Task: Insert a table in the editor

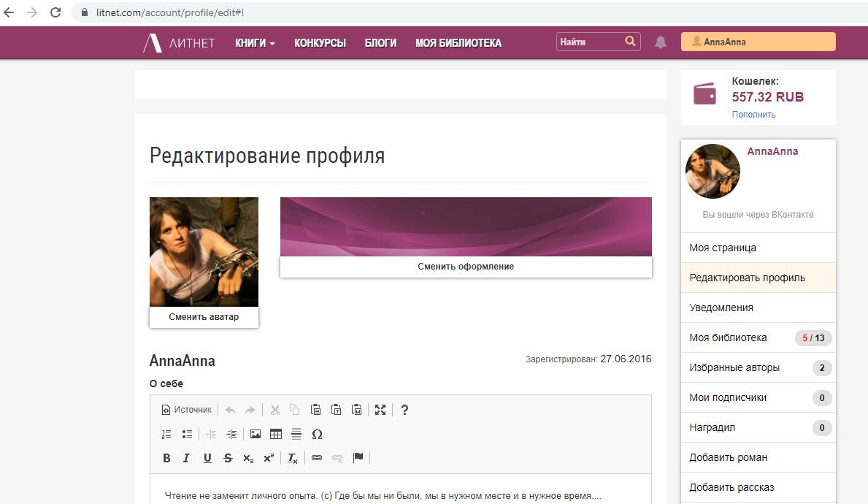Action: click(x=275, y=434)
